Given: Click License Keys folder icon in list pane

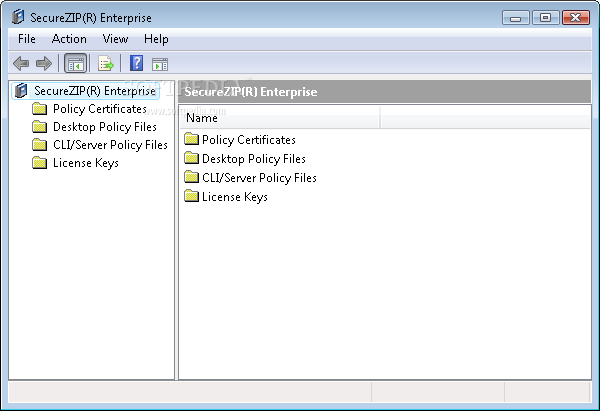Looking at the screenshot, I should (191, 196).
